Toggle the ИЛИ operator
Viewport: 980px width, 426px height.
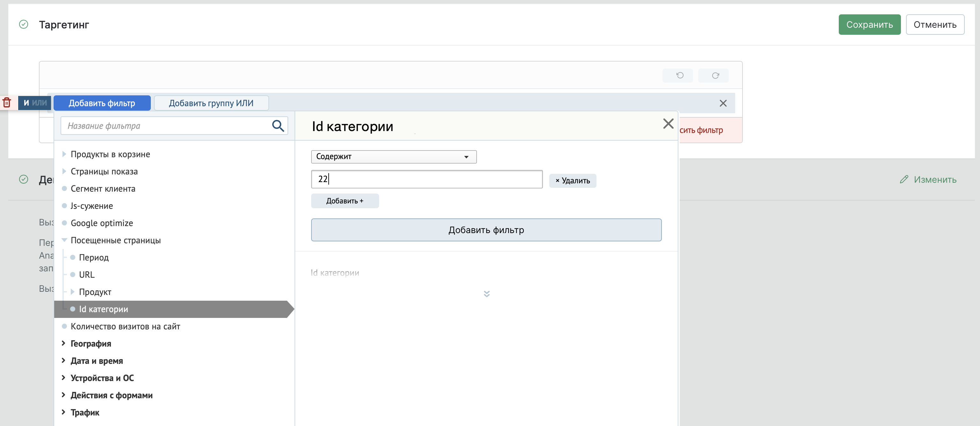pos(40,103)
